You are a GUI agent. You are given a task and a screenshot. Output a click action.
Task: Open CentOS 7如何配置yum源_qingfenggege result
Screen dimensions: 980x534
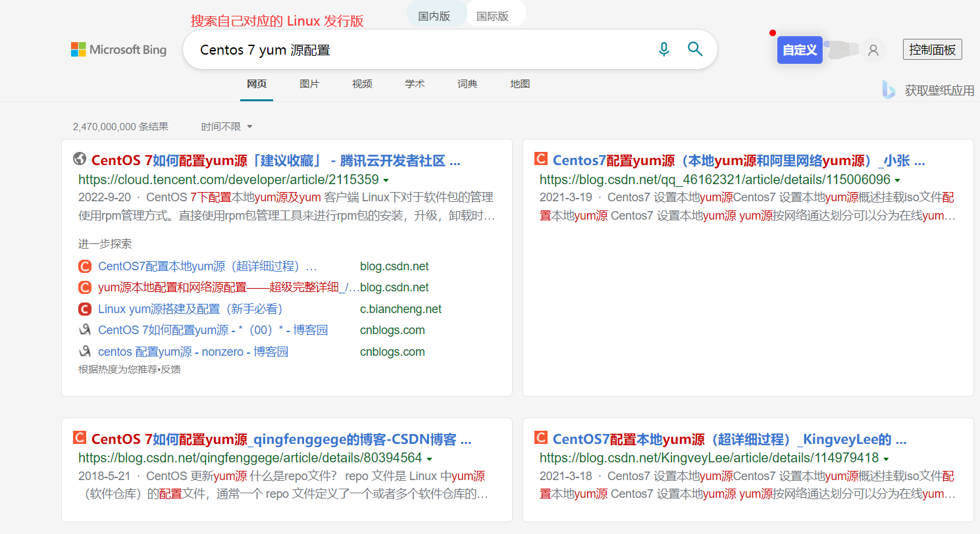coord(282,439)
